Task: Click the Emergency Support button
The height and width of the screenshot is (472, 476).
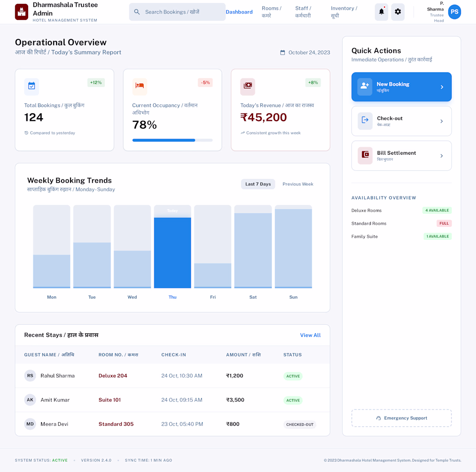Action: coord(401,418)
